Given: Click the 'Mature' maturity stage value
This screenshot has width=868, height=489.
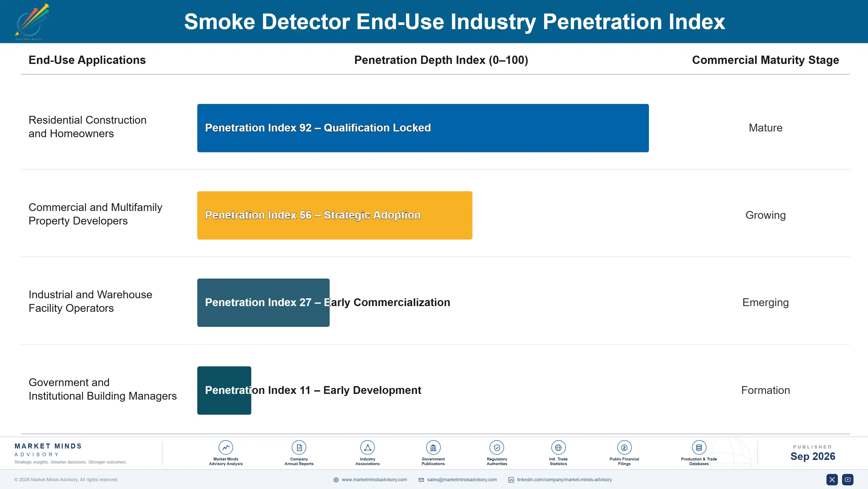Looking at the screenshot, I should [765, 128].
